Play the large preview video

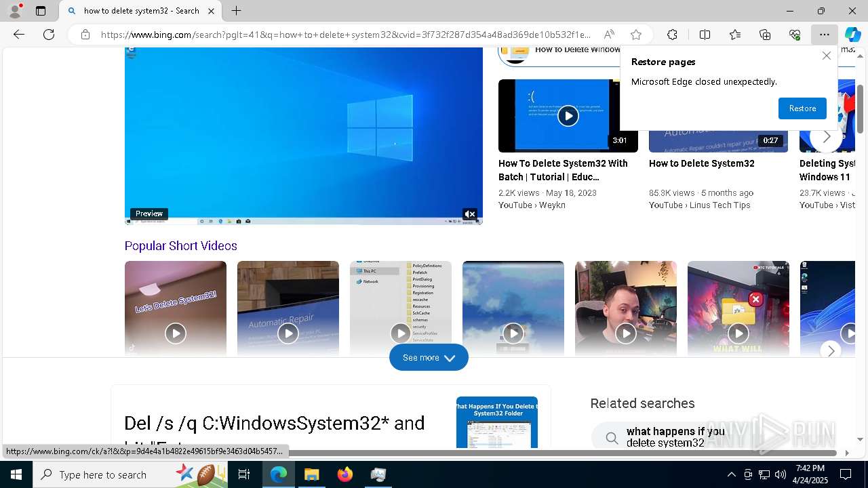(303, 136)
